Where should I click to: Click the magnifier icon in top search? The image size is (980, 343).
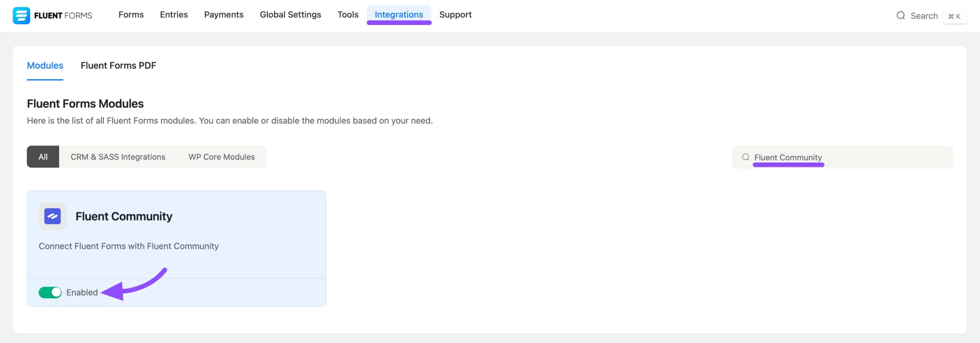(x=901, y=16)
